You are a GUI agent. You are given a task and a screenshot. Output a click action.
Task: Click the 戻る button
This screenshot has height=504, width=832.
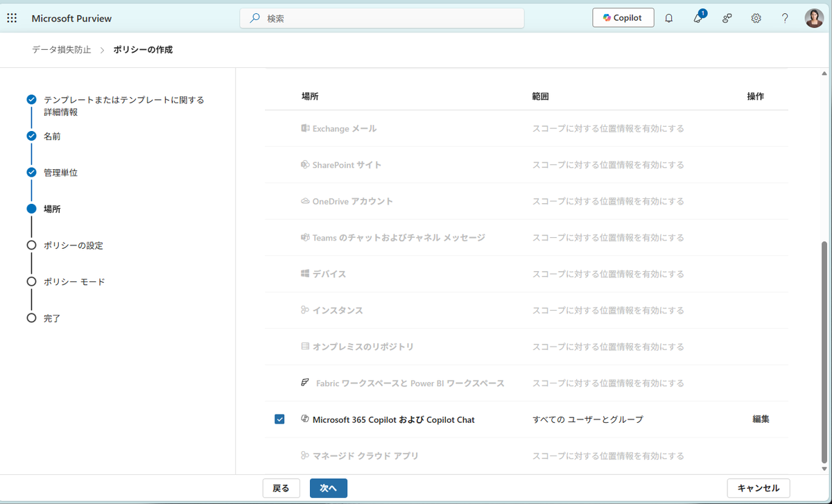tap(281, 488)
